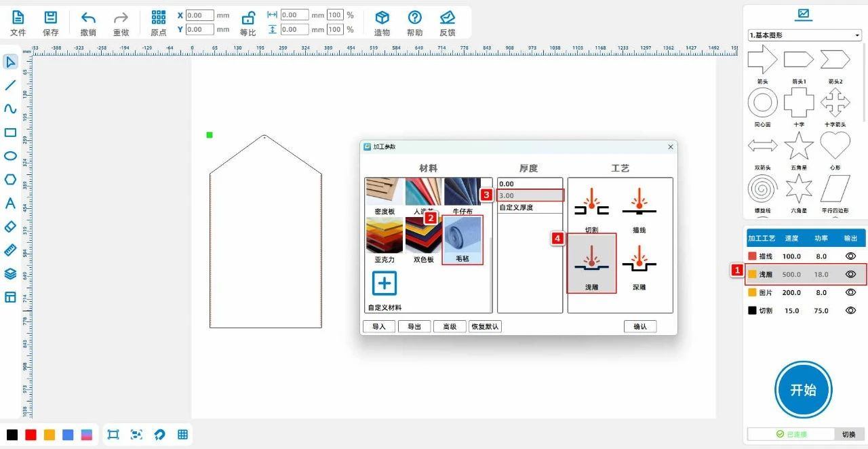Toggle visibility of 图片 layer
Image resolution: width=868 pixels, height=449 pixels.
(851, 292)
